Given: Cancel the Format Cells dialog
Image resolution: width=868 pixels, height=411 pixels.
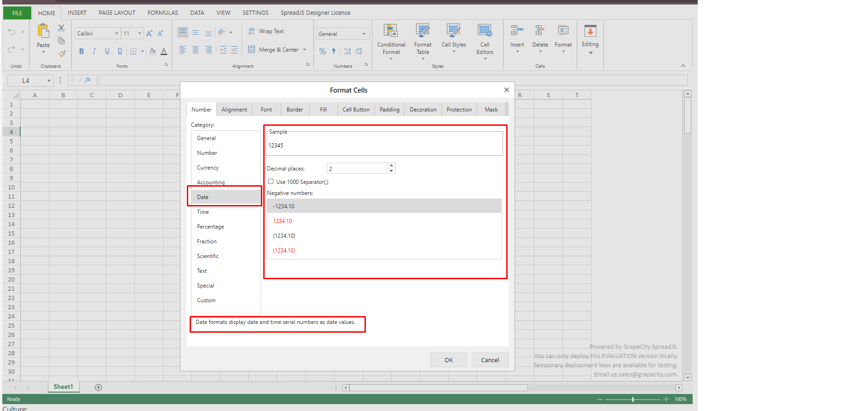Looking at the screenshot, I should (x=490, y=360).
